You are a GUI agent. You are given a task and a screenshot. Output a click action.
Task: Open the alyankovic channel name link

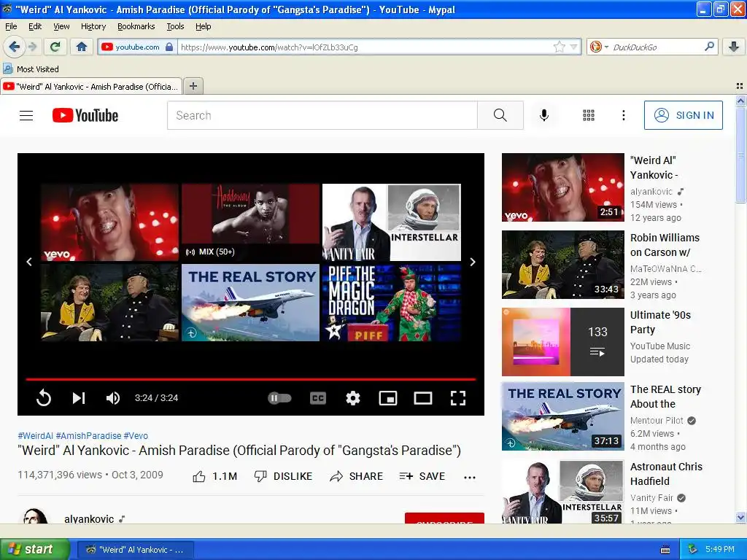tap(89, 518)
